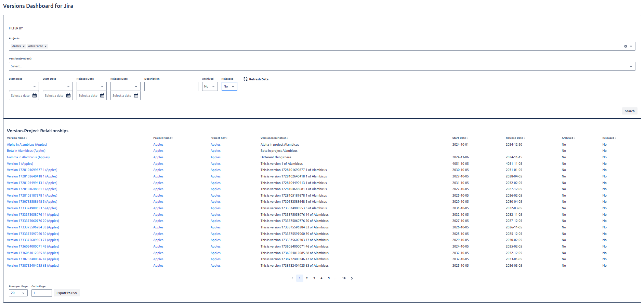
Task: Open first Release Date operator dropdown
Action: pyautogui.click(x=91, y=87)
